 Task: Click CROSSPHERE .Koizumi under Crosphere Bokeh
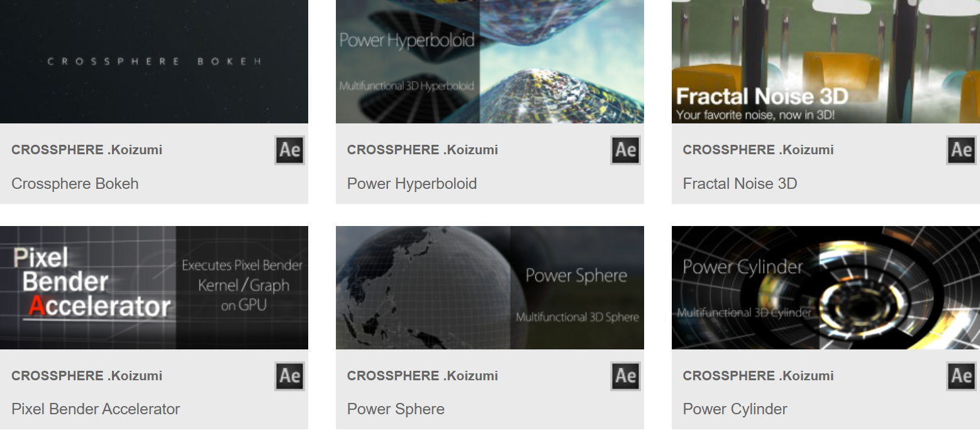[x=86, y=149]
